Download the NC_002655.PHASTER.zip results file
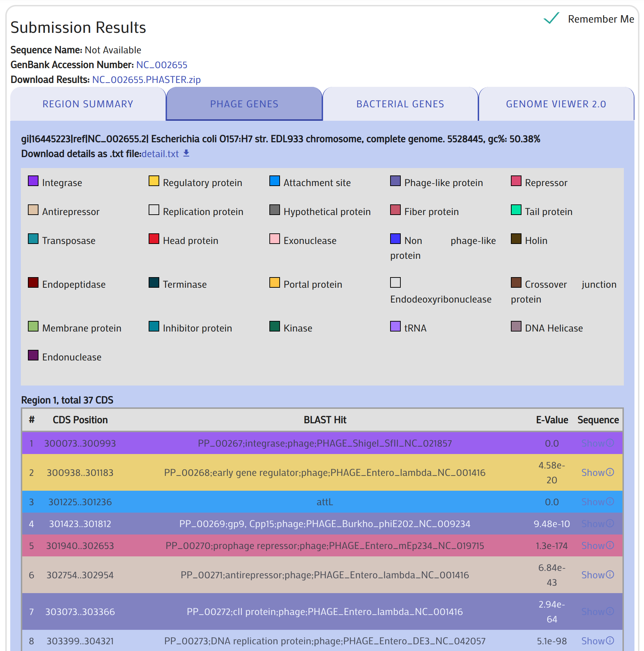 click(x=146, y=80)
